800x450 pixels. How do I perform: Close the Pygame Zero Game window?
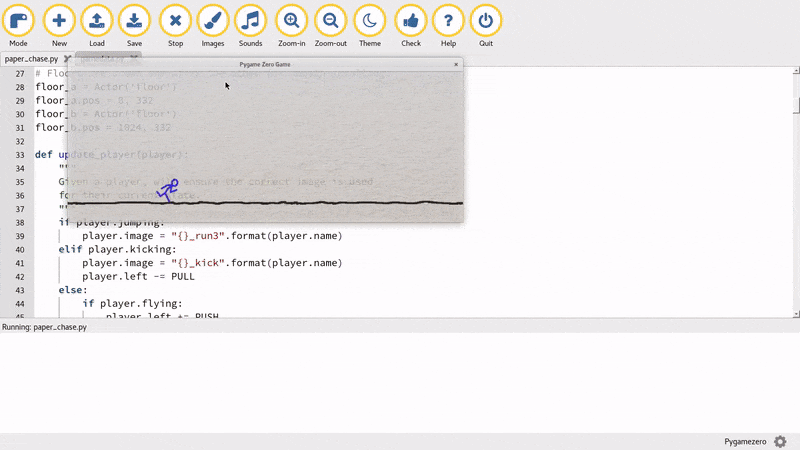[456, 64]
